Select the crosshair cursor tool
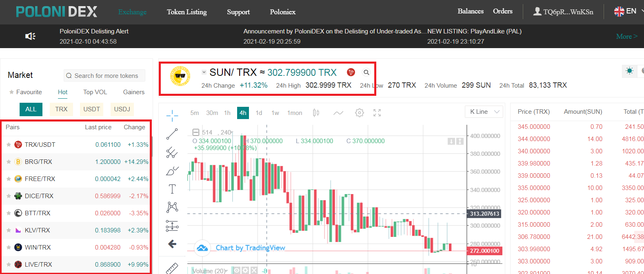The width and height of the screenshot is (644, 274). (x=172, y=115)
